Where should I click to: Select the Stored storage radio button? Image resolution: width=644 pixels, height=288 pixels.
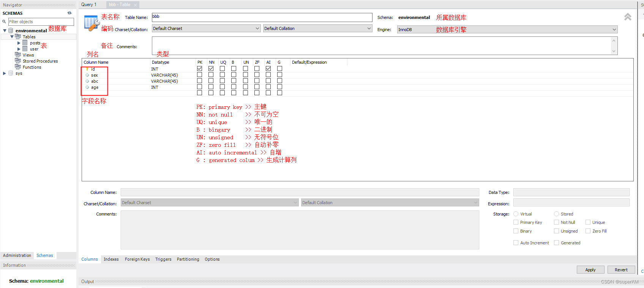[x=556, y=214]
